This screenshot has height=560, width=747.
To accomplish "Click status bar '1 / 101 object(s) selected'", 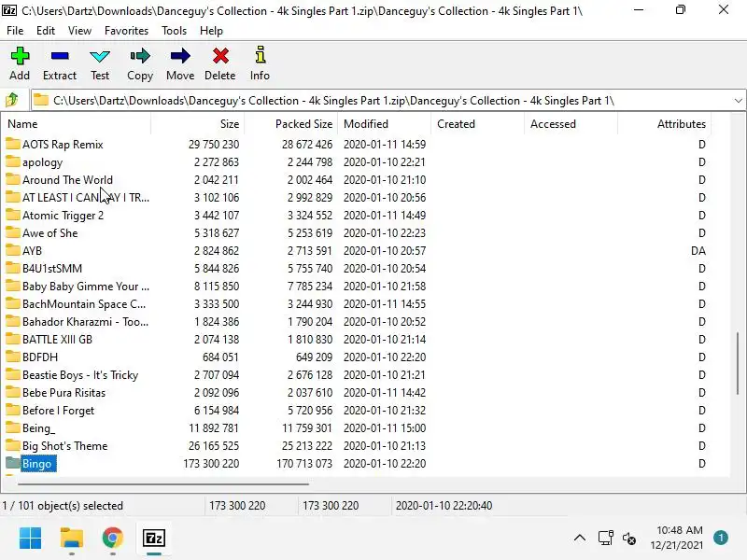I will click(x=63, y=505).
